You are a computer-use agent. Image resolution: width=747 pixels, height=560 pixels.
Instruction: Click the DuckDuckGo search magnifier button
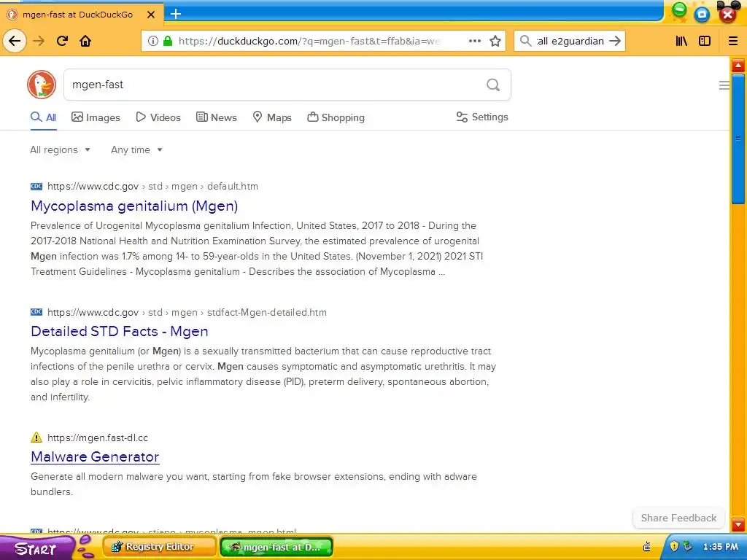click(x=493, y=85)
